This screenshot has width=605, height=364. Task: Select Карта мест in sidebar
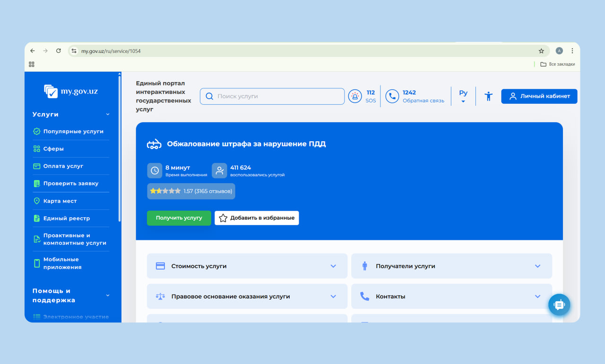(x=60, y=201)
